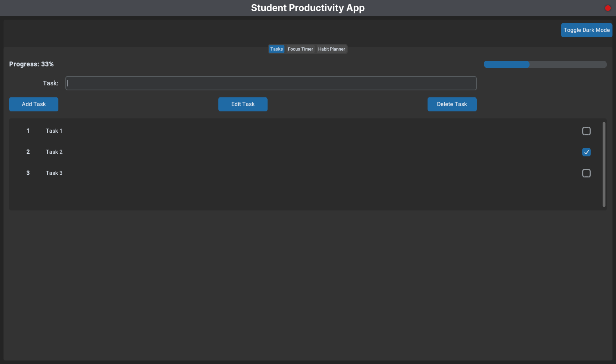Check the Task 3 checkbox
616x364 pixels.
click(x=586, y=173)
